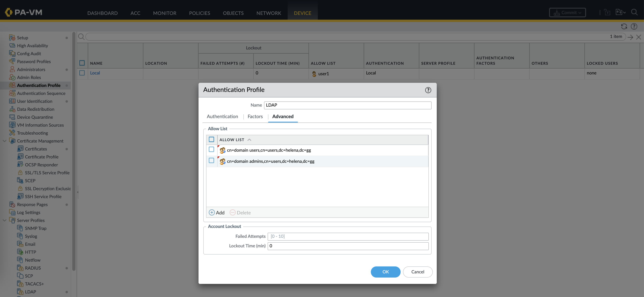Collapse the Certificate Management tree node
The image size is (644, 297).
5,141
